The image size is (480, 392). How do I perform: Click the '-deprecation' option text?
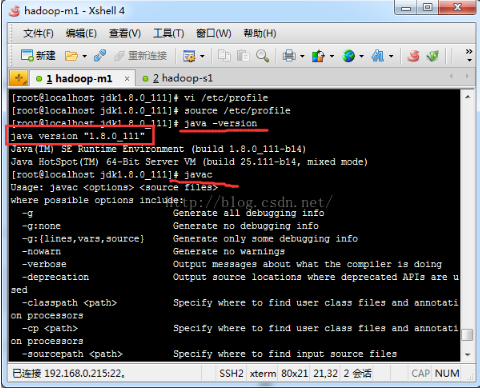tap(55, 277)
